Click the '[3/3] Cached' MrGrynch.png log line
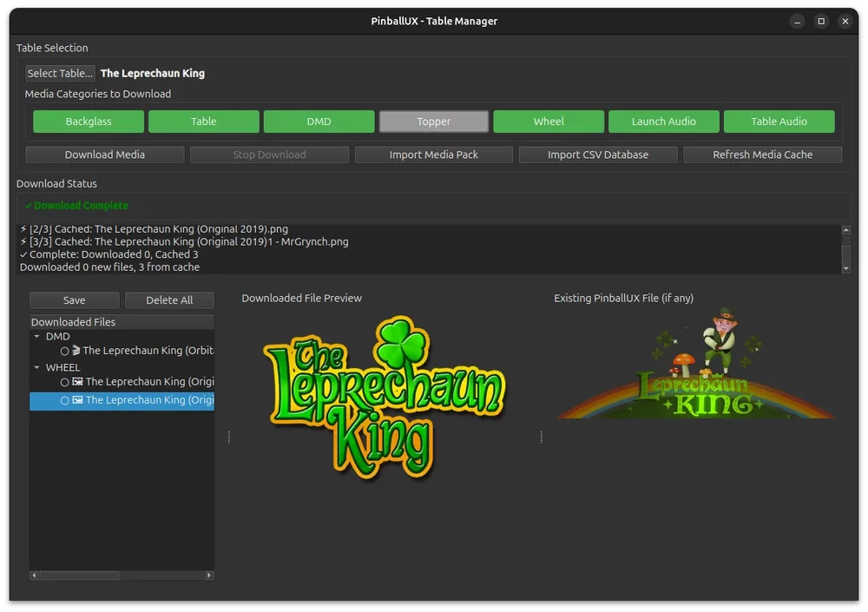Viewport: 868px width, 612px height. 184,241
